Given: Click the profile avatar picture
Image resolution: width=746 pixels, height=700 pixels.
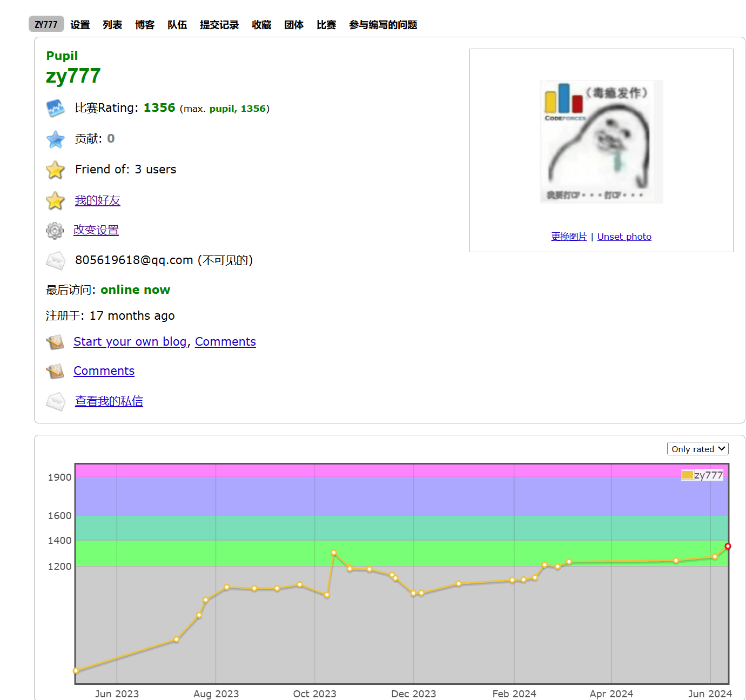Looking at the screenshot, I should click(601, 142).
